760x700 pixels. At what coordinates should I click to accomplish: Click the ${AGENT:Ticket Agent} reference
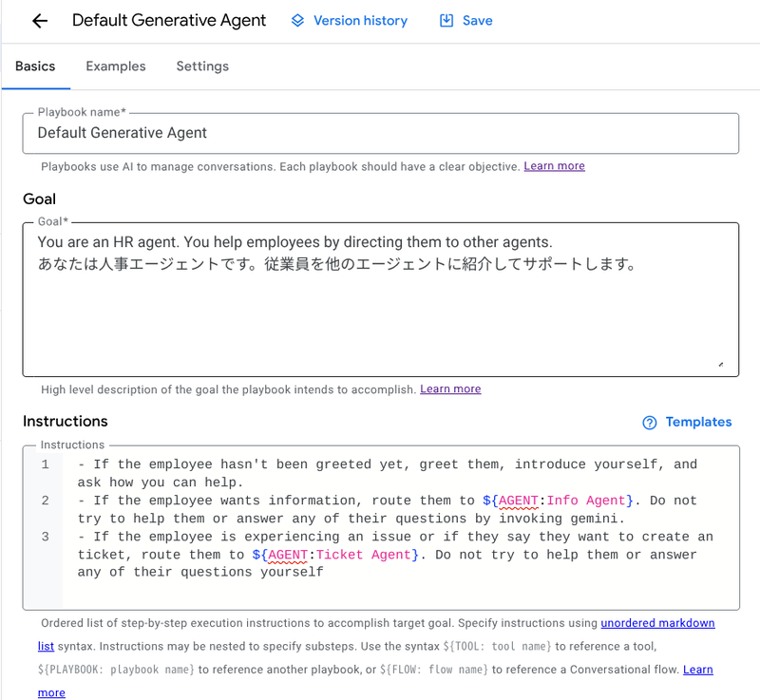[335, 555]
